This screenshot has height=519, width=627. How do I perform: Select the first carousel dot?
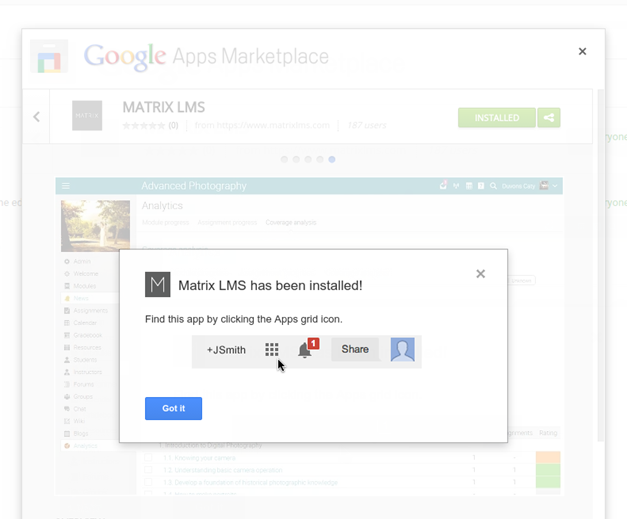(284, 159)
